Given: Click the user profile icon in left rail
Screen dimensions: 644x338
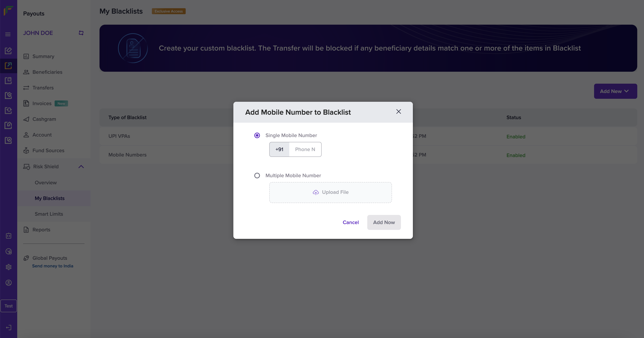Looking at the screenshot, I should pyautogui.click(x=8, y=283).
